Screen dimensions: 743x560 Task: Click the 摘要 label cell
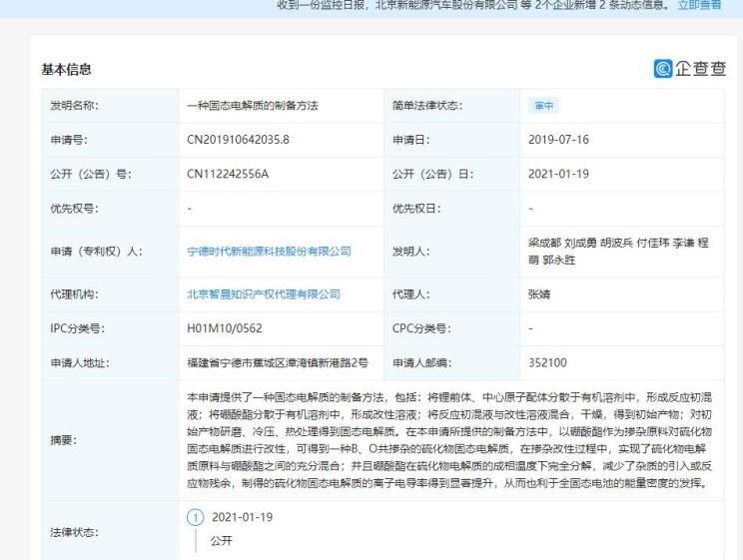click(x=110, y=440)
